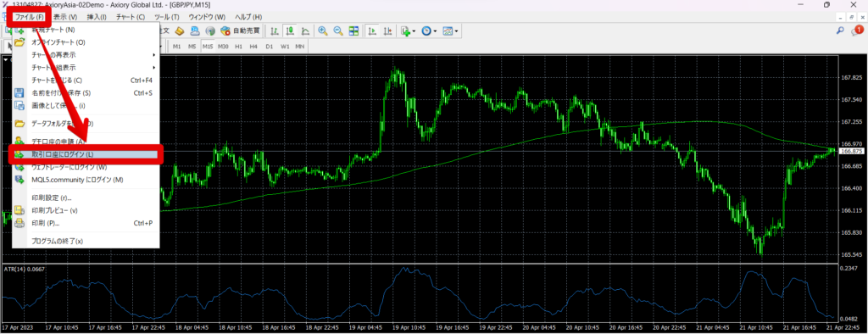The image size is (868, 334).
Task: Toggle candlestick chart mode
Action: coord(290,31)
